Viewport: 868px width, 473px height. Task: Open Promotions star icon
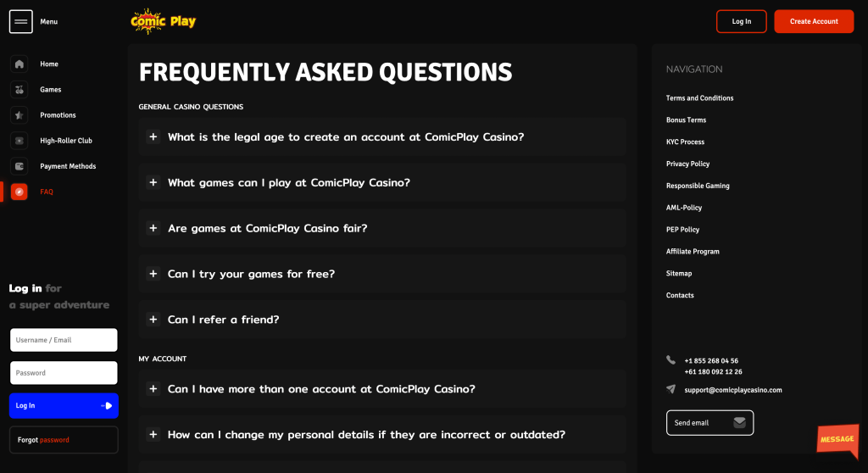point(19,115)
